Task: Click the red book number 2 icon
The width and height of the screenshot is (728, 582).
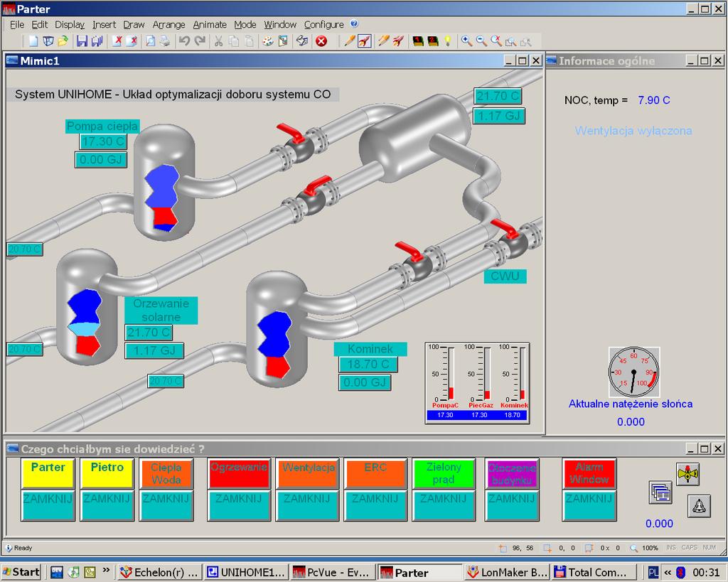Action: [433, 41]
